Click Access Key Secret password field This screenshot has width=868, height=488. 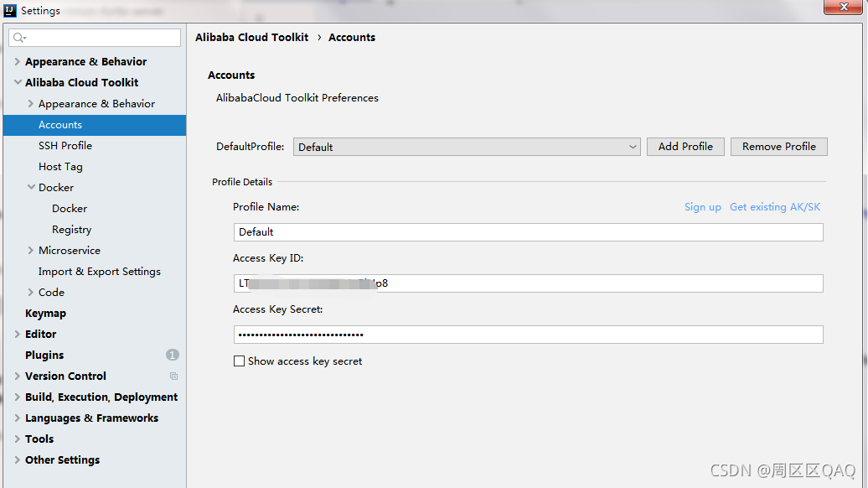(528, 335)
